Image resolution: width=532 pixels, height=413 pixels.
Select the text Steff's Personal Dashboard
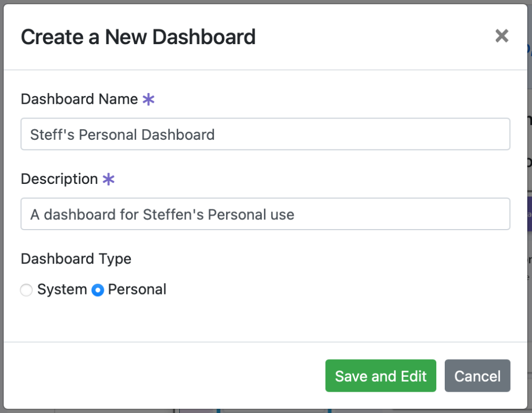122,134
